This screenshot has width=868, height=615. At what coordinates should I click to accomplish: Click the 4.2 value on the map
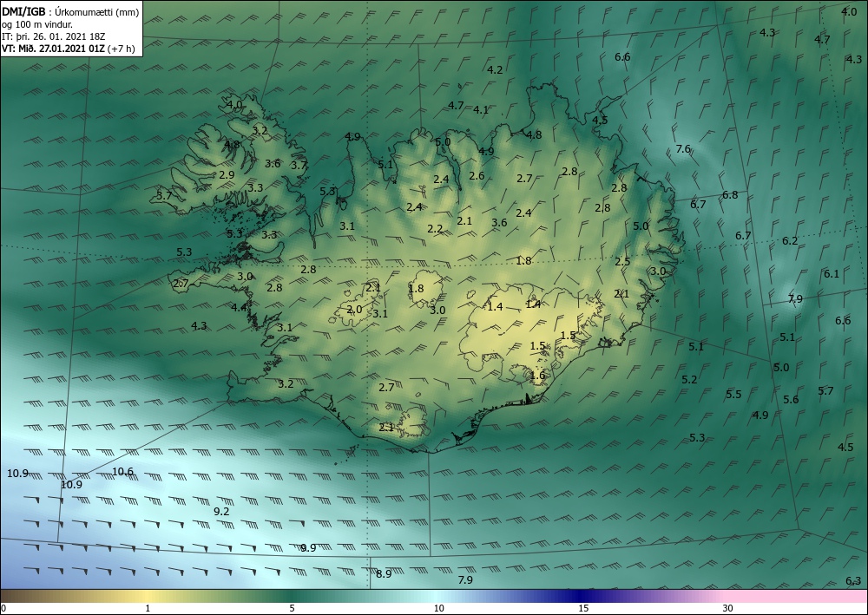click(x=495, y=69)
